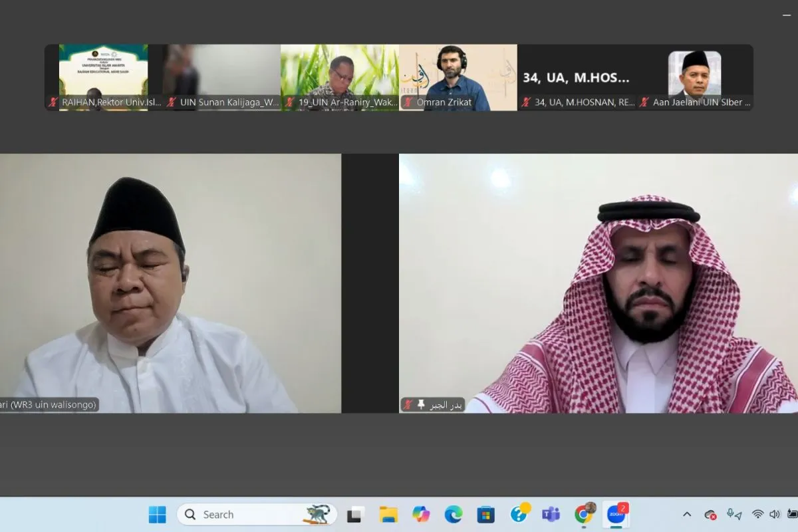This screenshot has height=532, width=798.
Task: Select Omran Zrikat's video thumbnail
Action: pyautogui.click(x=458, y=76)
